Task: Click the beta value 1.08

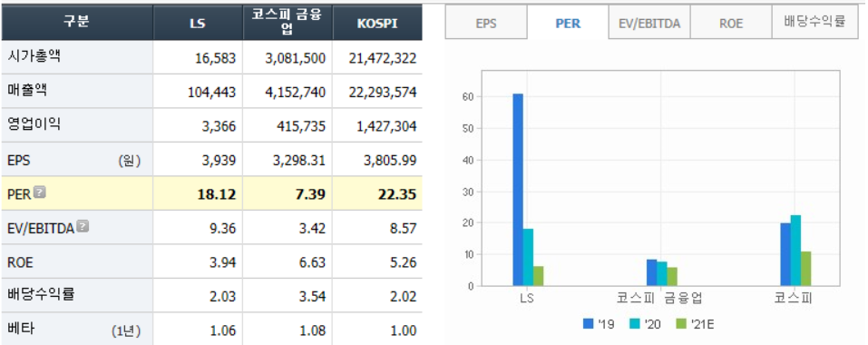Action: click(313, 330)
